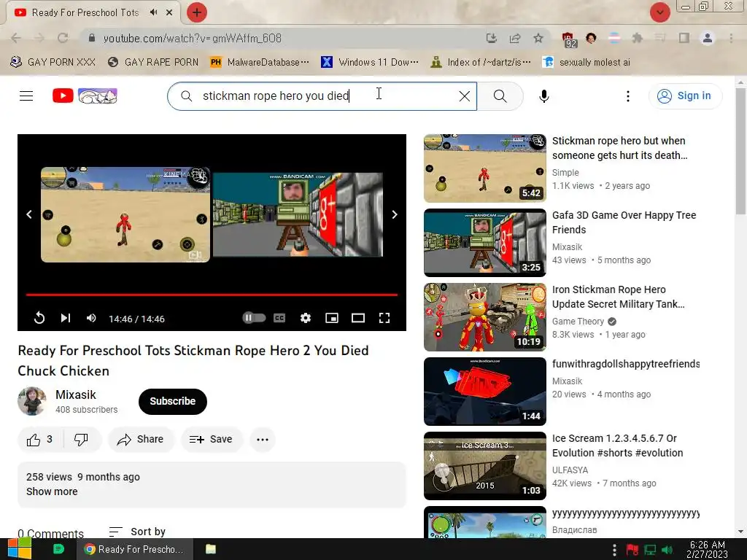Open 'Stickman rope hero but when' video

pos(619,148)
